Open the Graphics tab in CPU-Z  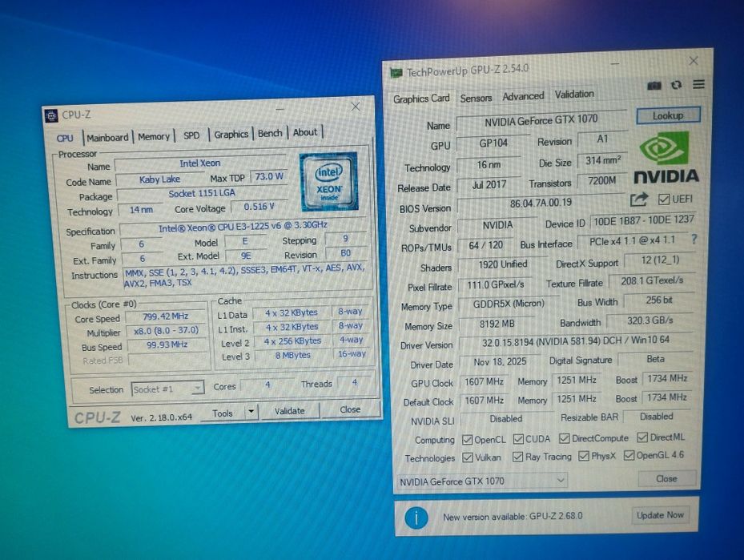[231, 135]
